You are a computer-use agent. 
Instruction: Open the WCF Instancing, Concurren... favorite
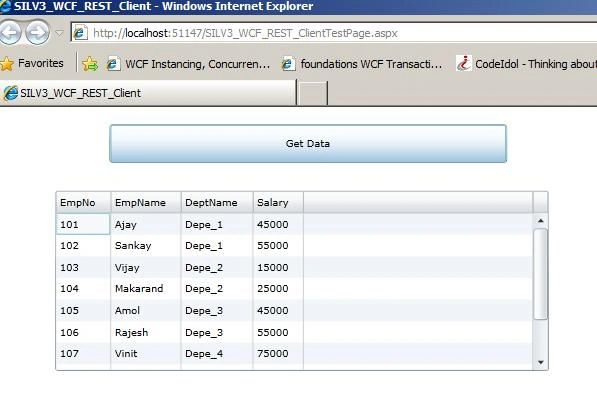[188, 64]
